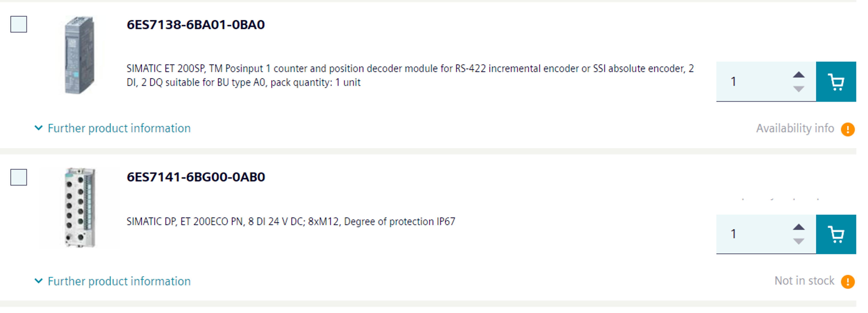
Task: Open the ET 200SP module product thumbnail
Action: pyautogui.click(x=79, y=55)
